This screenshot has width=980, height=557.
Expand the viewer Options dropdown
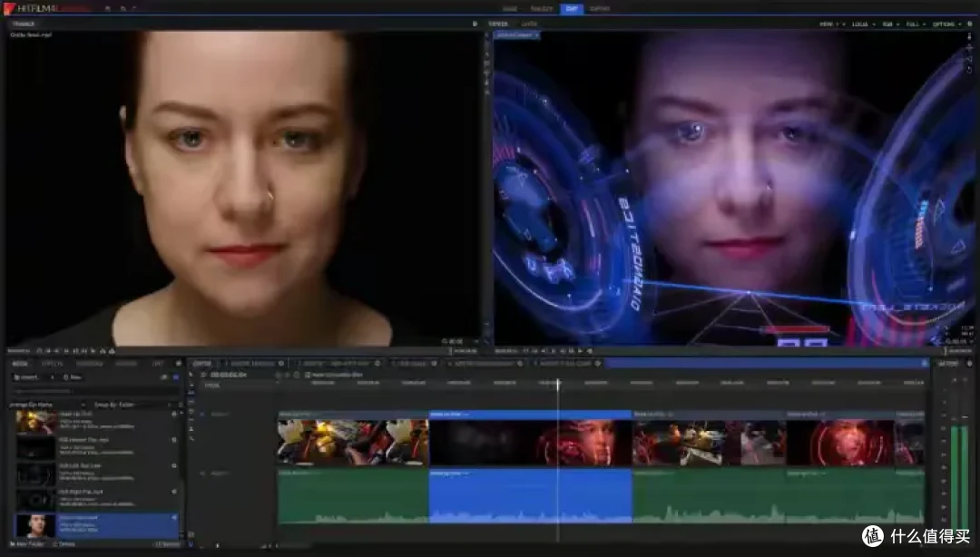(946, 24)
